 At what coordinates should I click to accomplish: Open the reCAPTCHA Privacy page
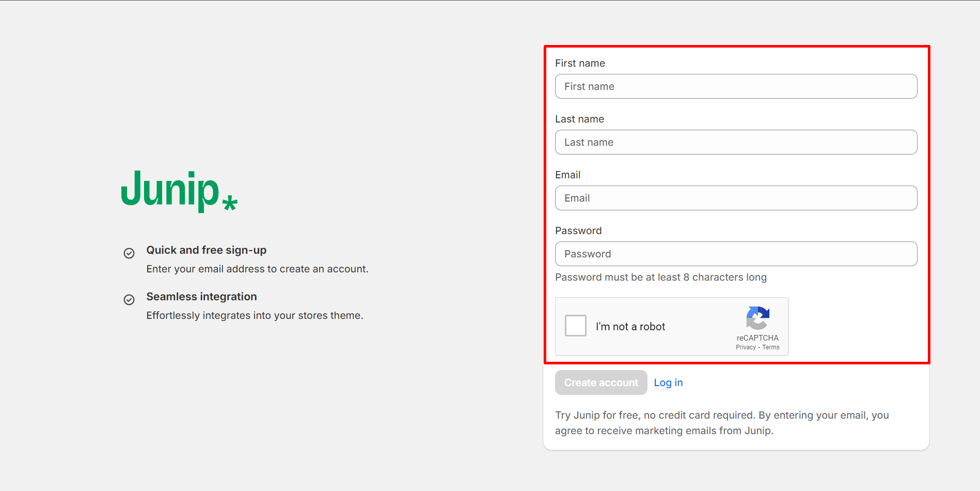coord(745,347)
